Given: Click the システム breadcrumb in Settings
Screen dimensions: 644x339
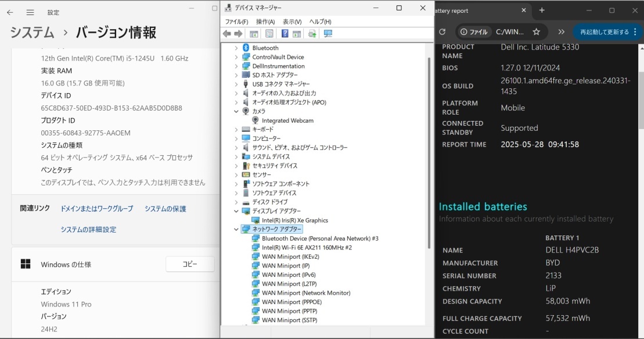Looking at the screenshot, I should [x=32, y=32].
